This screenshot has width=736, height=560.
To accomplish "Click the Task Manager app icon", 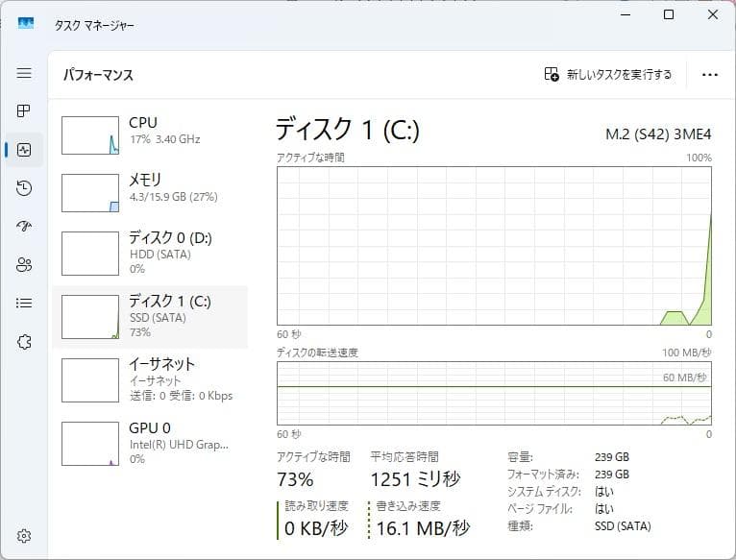I will click(26, 23).
